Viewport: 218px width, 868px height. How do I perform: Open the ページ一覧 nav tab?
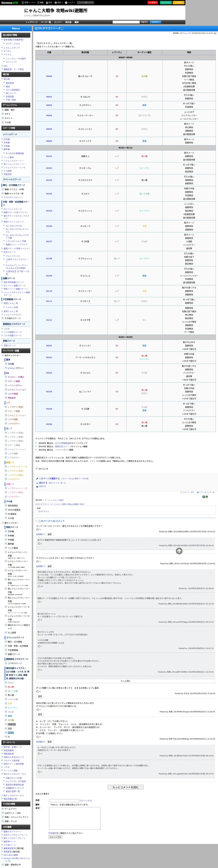(46, 22)
